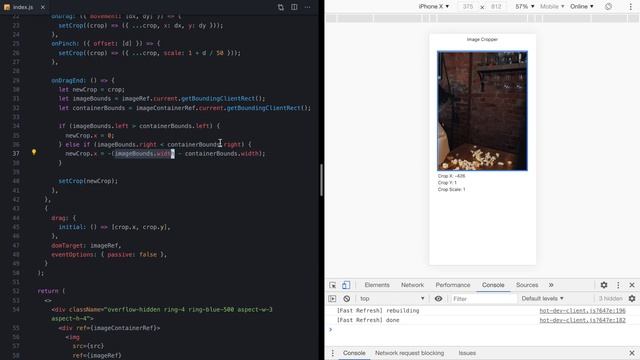
Task: Open the hot-dev-client.js:182 source link
Action: tap(582, 320)
